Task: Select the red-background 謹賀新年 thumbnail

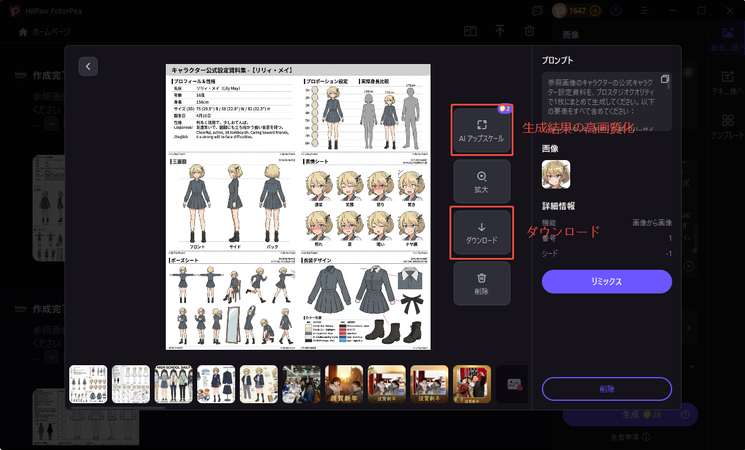Action: tap(472, 384)
